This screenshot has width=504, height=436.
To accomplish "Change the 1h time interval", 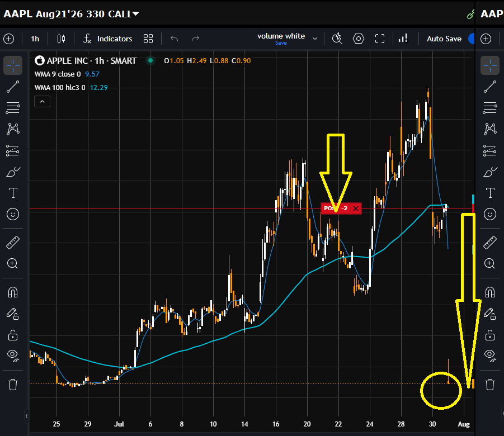I will pyautogui.click(x=35, y=39).
